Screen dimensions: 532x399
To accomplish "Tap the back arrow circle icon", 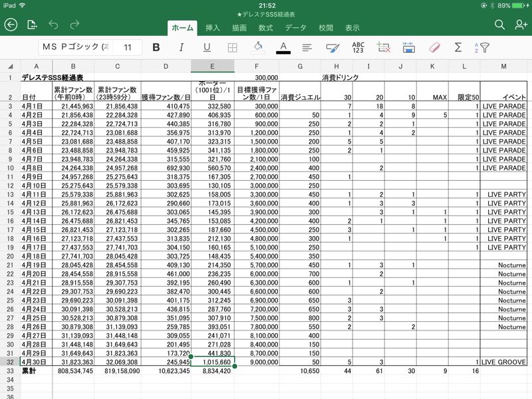I will point(11,25).
